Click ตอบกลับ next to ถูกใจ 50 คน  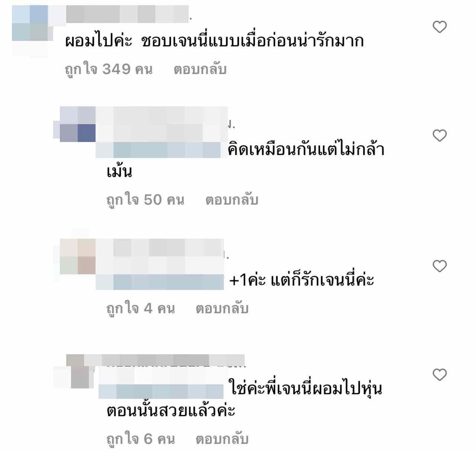(x=232, y=200)
